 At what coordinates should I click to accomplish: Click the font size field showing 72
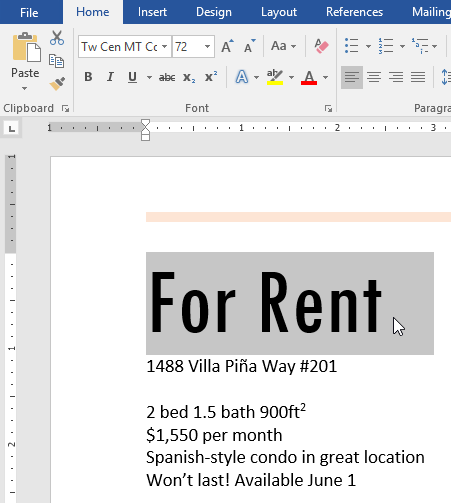coord(187,46)
